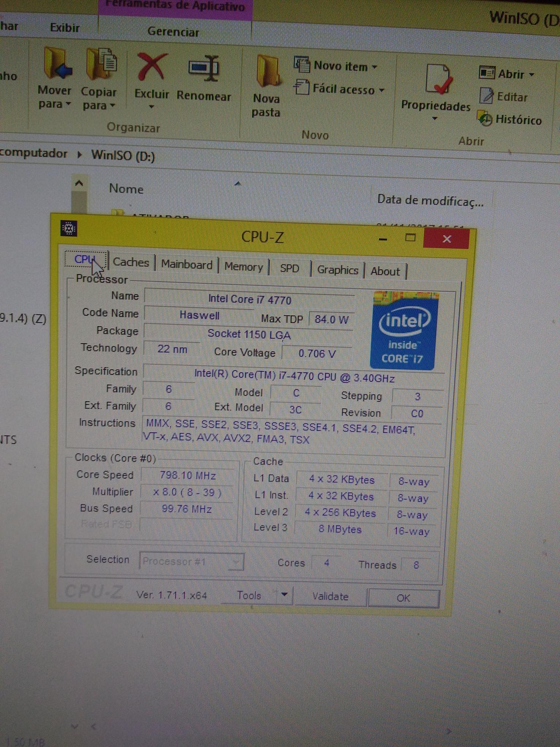Switch to the Mainboard tab
The height and width of the screenshot is (747, 560).
click(187, 265)
